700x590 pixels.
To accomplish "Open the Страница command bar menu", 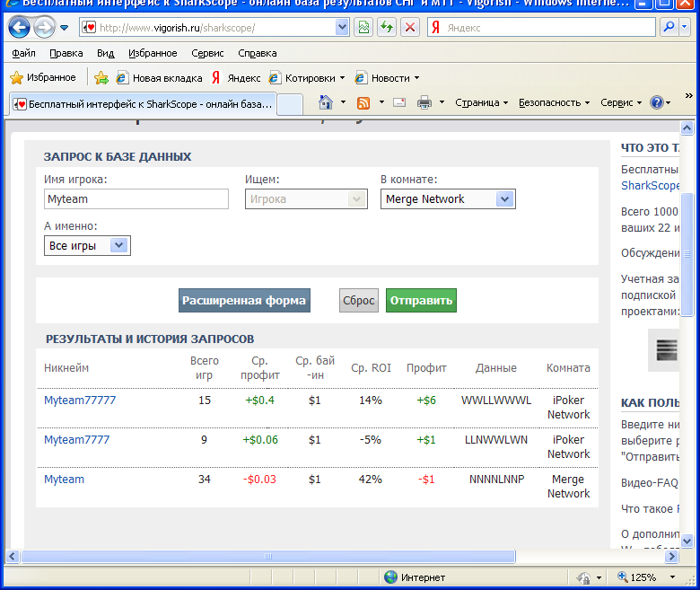I will coord(481,102).
